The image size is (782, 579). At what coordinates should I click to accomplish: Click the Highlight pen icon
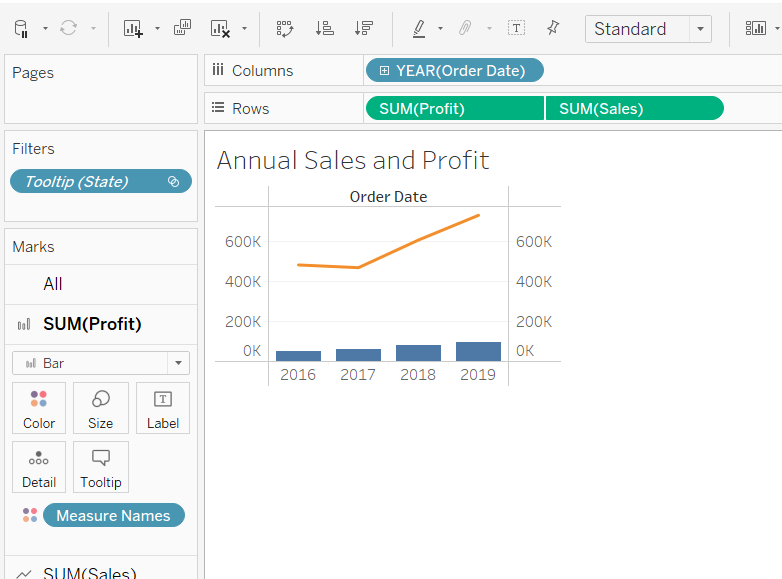(x=420, y=29)
